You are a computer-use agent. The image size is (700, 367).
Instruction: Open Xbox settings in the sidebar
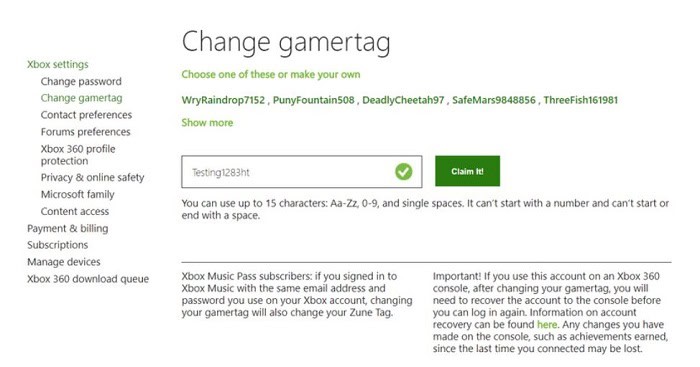pos(58,64)
